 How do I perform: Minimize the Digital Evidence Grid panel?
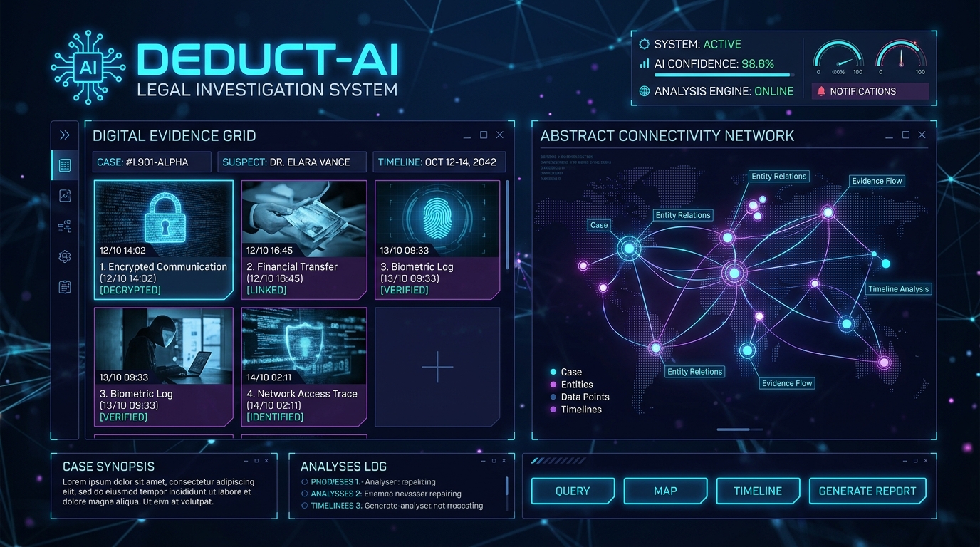pos(467,136)
